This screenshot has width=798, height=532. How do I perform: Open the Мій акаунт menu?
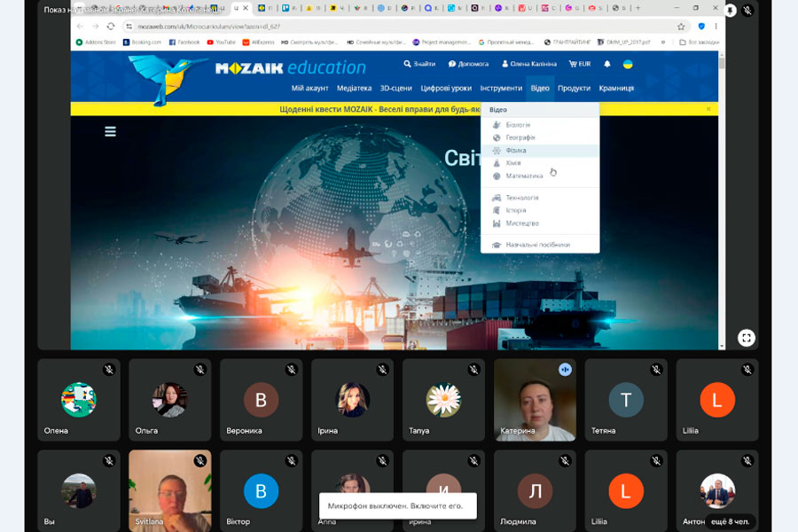click(x=309, y=88)
